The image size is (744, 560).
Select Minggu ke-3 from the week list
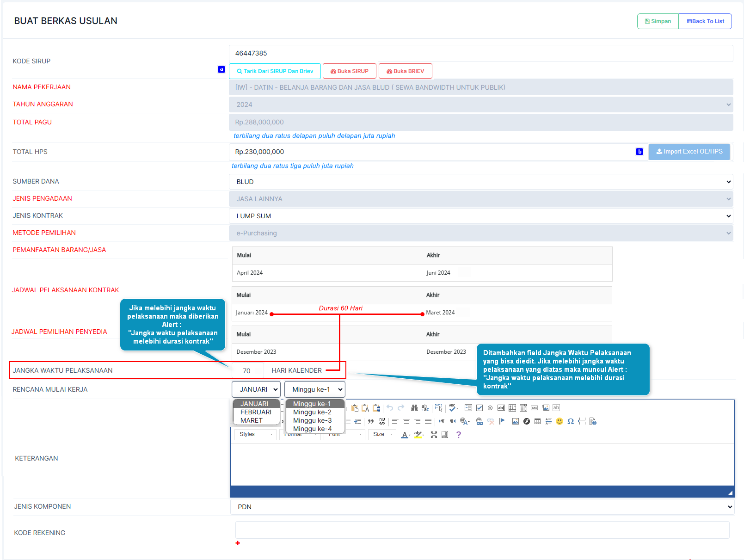(x=312, y=420)
